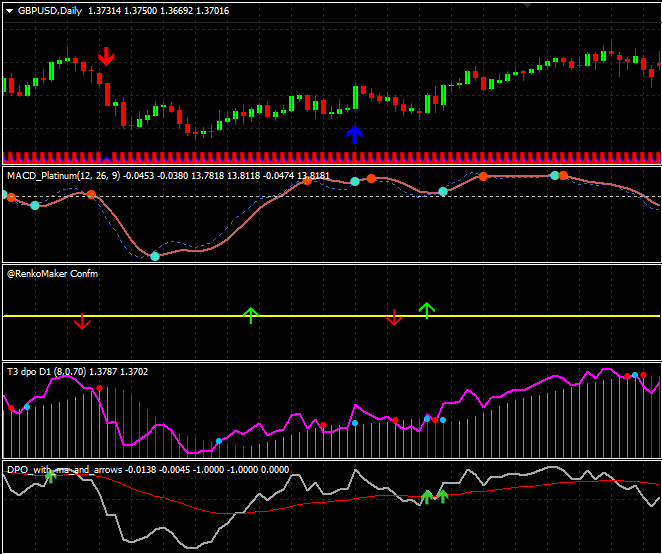Screen dimensions: 662x554
Task: Select leftmost red down arrow in RenkoMaker panel
Action: coord(82,322)
